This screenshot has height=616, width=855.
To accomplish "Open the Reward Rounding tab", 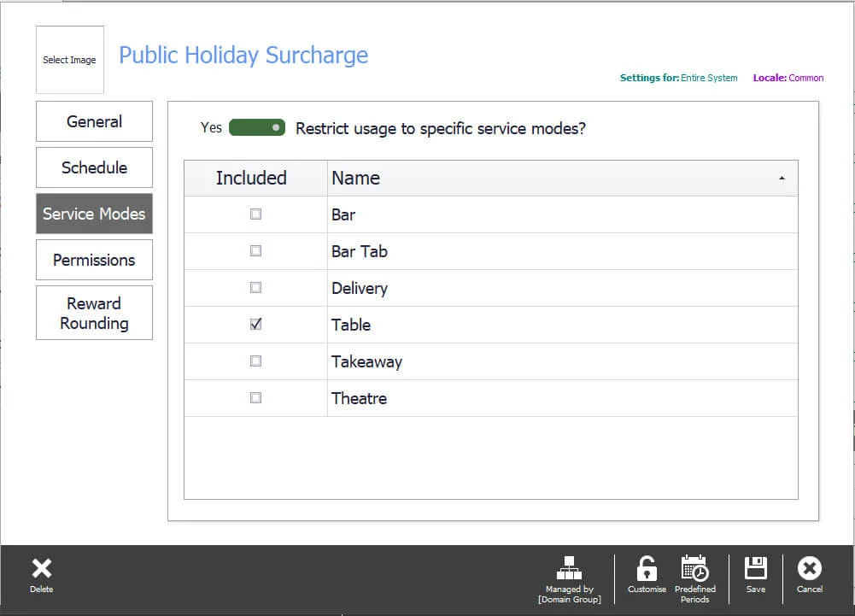I will (x=94, y=313).
